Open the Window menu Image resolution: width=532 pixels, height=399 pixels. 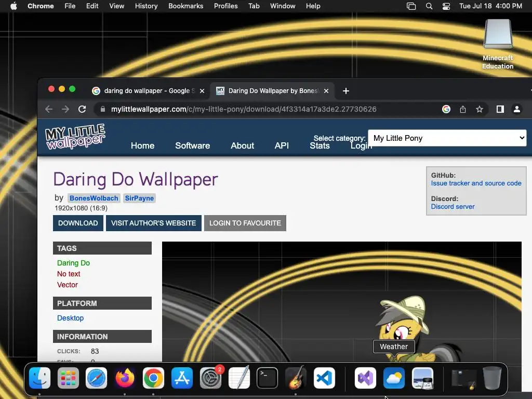click(283, 6)
